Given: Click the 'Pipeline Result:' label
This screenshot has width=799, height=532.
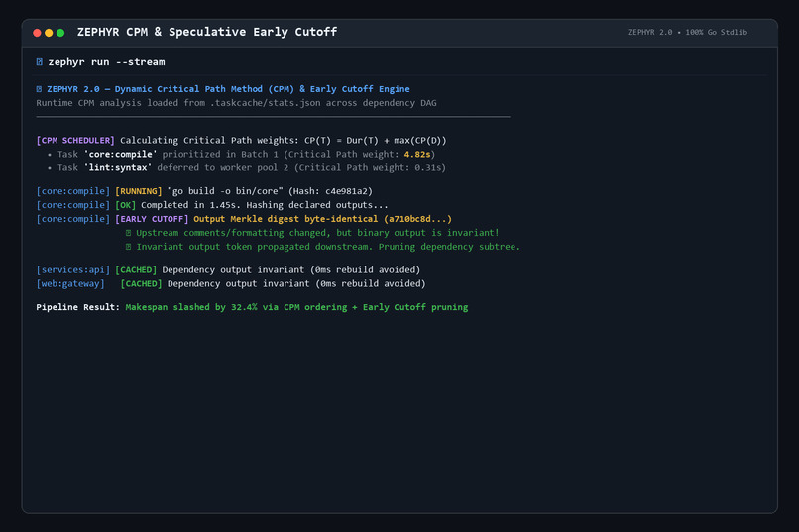Looking at the screenshot, I should pyautogui.click(x=78, y=307).
